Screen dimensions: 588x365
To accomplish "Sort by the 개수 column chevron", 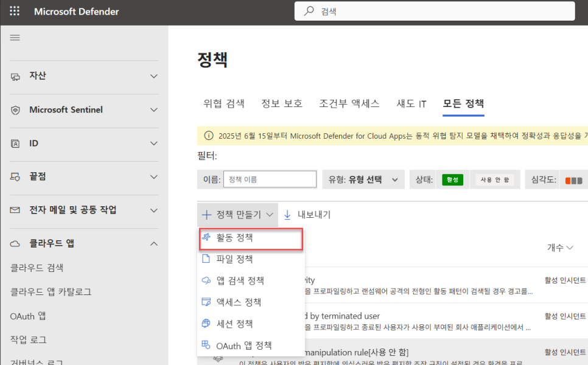I will click(570, 248).
